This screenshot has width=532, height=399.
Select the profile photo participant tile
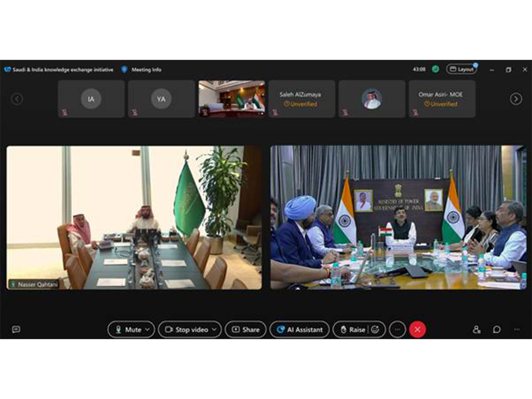[x=372, y=99]
